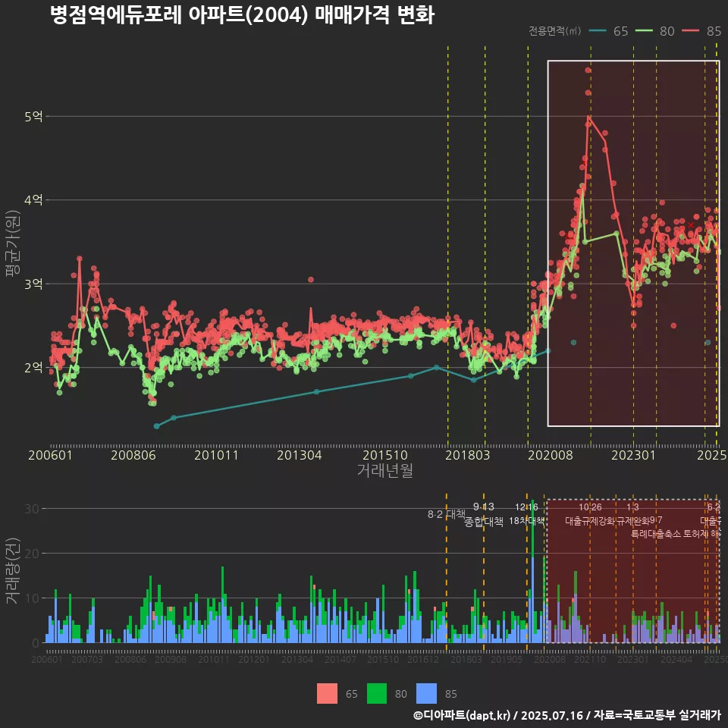Click the chart title 병점역에듀포레 아파트(2004) 매매가격 변화
This screenshot has width=728, height=728.
coord(242,14)
